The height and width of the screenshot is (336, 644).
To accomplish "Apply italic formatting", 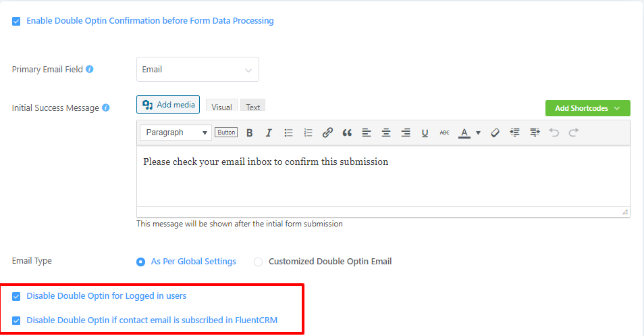I will tap(269, 133).
